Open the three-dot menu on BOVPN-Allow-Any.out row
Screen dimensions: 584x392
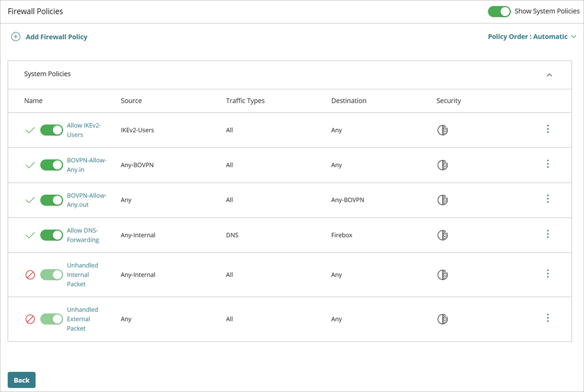click(x=547, y=198)
